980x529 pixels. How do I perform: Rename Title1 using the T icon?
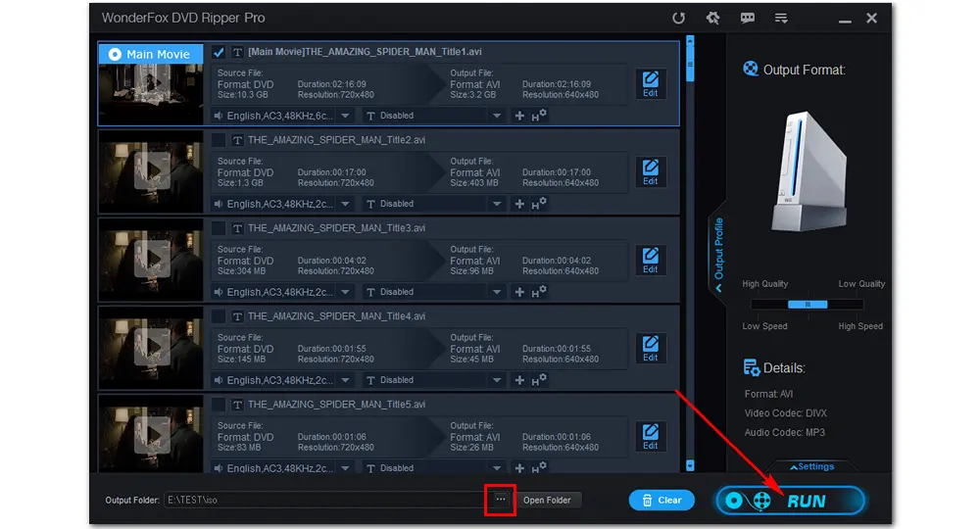[237, 52]
